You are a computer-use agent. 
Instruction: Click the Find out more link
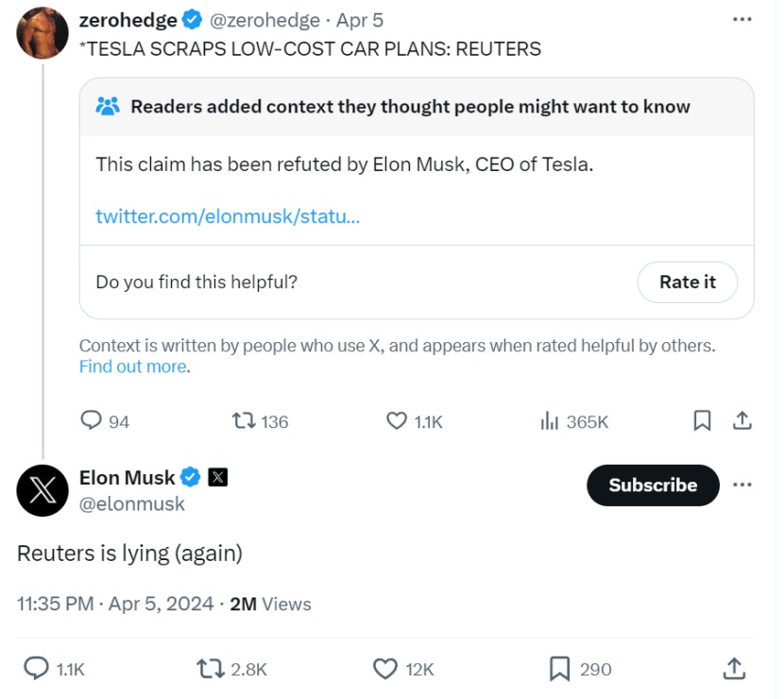point(133,367)
